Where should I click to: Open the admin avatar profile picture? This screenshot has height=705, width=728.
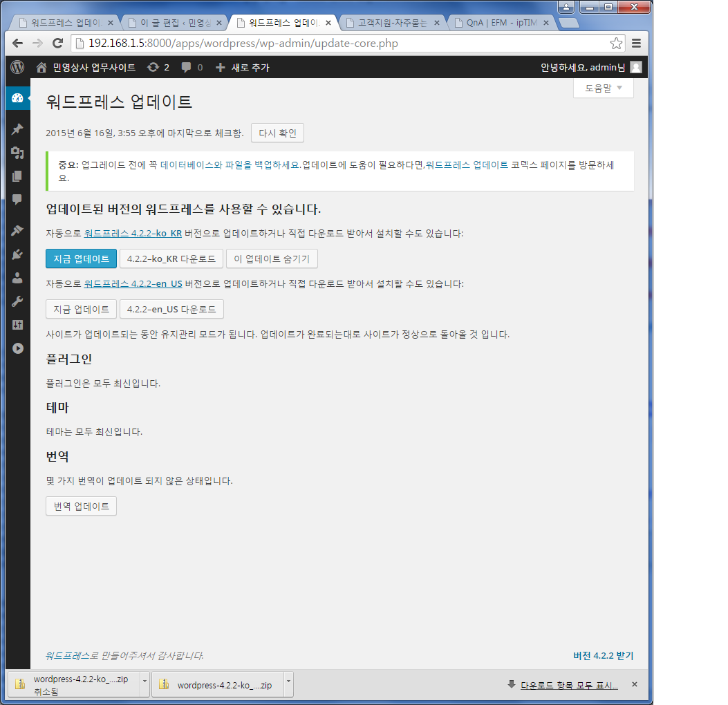tap(636, 67)
